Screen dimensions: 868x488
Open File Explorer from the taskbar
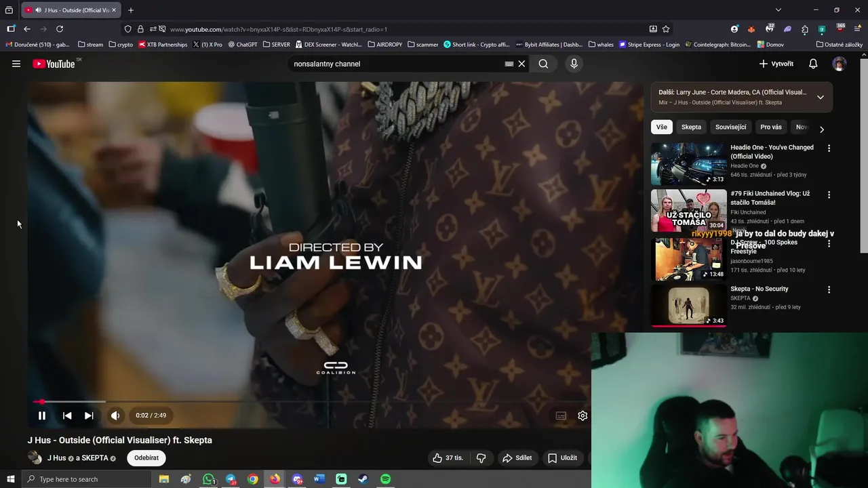pyautogui.click(x=164, y=479)
